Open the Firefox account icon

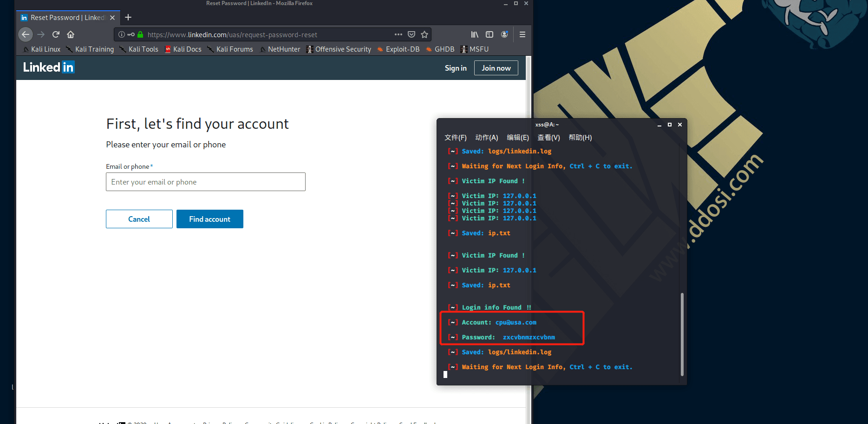(504, 34)
